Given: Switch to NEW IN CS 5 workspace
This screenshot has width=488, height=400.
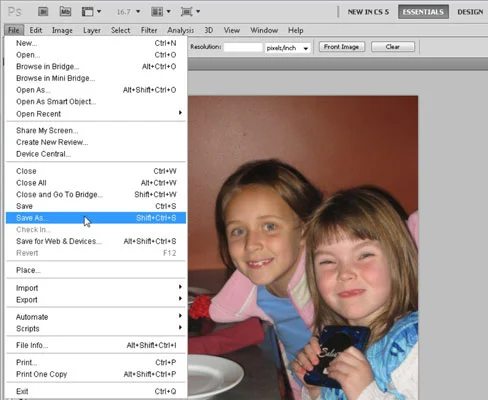Looking at the screenshot, I should click(x=368, y=12).
